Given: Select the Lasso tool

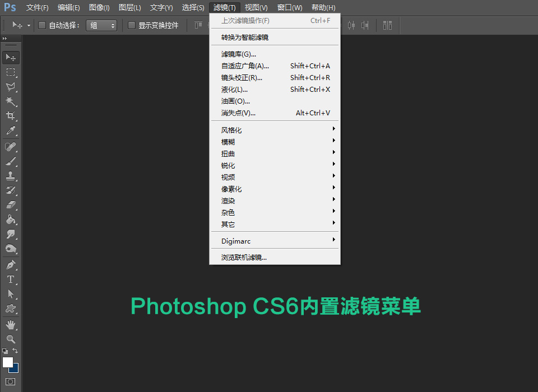Looking at the screenshot, I should pos(12,87).
